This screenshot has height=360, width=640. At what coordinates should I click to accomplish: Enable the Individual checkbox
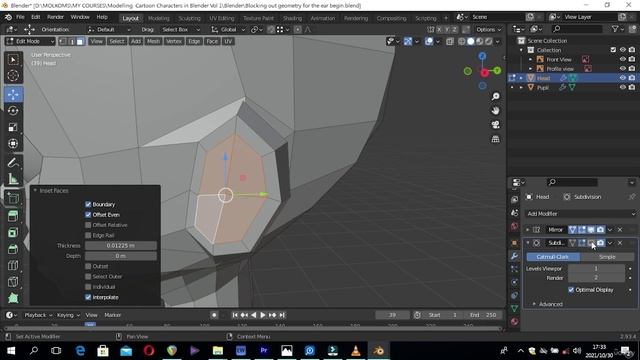[x=88, y=287]
